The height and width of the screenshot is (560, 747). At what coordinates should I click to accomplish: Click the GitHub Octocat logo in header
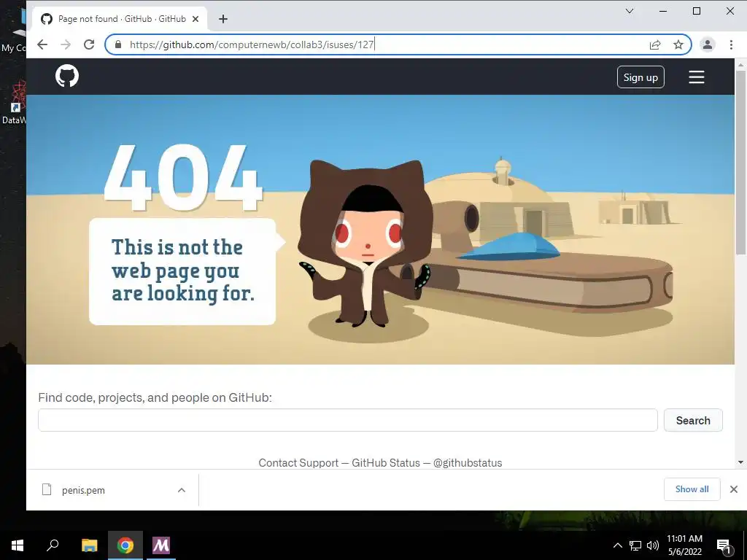coord(67,76)
